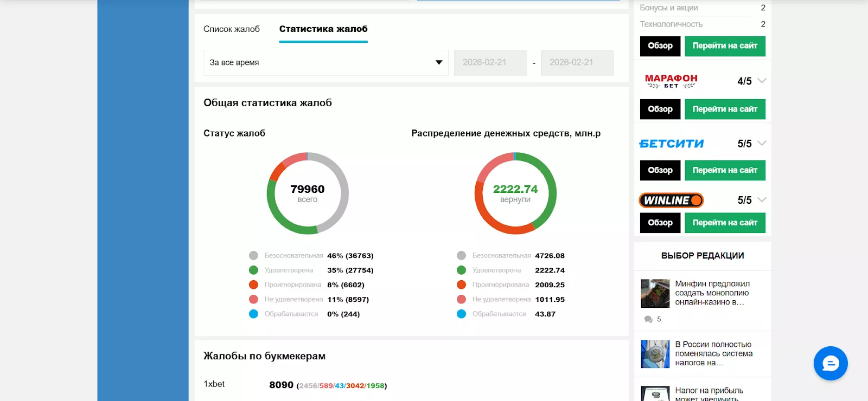The image size is (868, 401).
Task: Click 11% (8597) value
Action: click(x=348, y=299)
